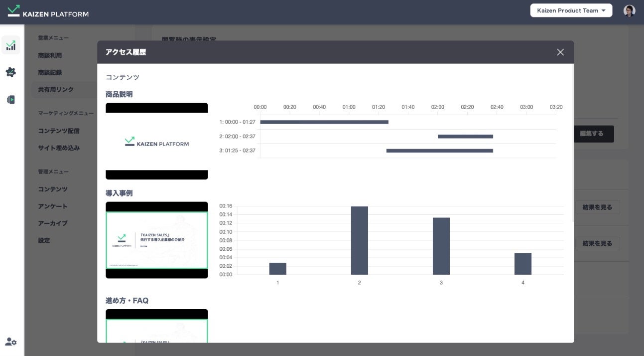The image size is (644, 356).
Task: Open the gear settings sidebar icon
Action: coord(11,72)
